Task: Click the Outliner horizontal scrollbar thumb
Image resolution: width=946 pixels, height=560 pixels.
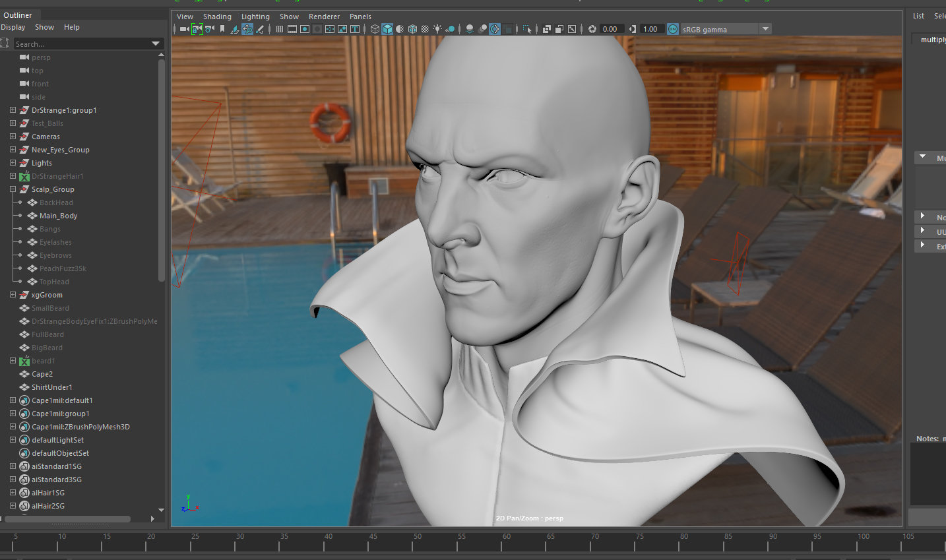Action: [66, 519]
